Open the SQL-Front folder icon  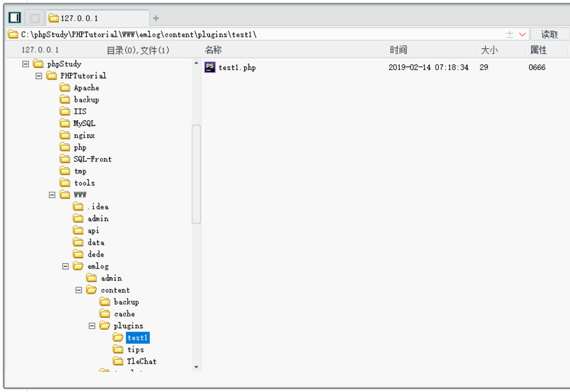click(65, 159)
